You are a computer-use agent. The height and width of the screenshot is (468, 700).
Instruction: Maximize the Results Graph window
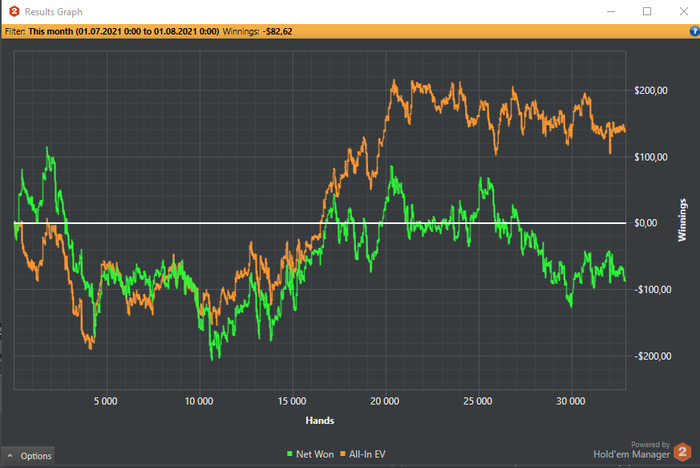[x=647, y=12]
